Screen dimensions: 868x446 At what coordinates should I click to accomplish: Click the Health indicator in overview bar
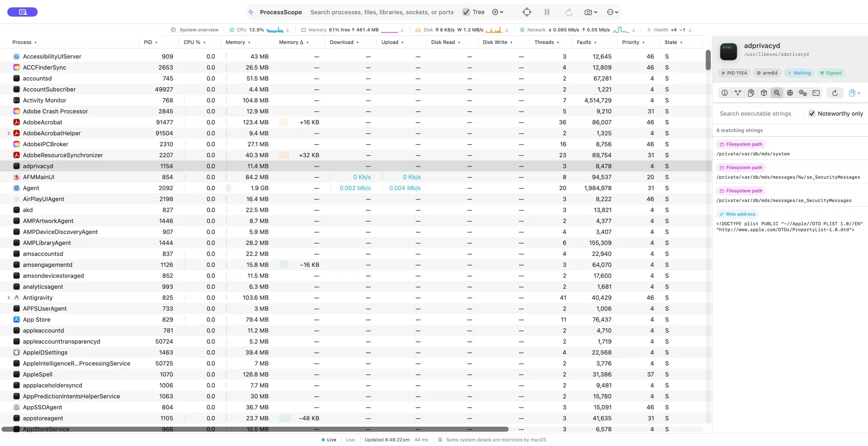click(669, 30)
